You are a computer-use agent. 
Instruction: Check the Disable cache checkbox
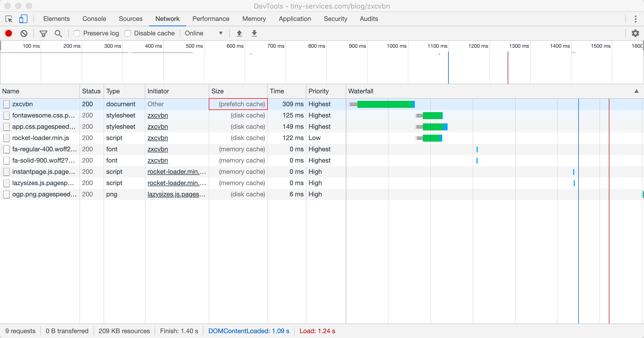pos(128,33)
